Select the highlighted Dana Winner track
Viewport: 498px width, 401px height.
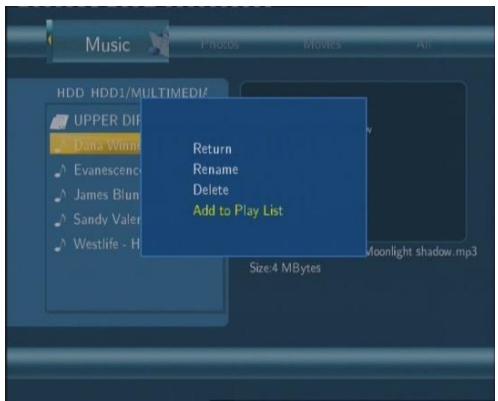coord(95,145)
